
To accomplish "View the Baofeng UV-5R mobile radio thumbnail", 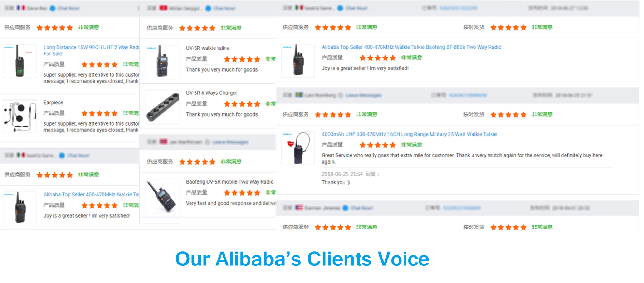I will 162,196.
